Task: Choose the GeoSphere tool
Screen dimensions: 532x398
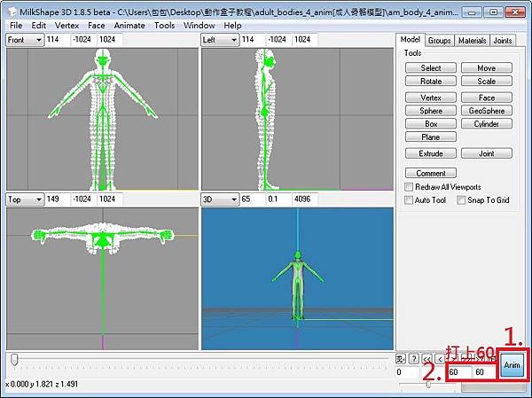Action: 486,111
